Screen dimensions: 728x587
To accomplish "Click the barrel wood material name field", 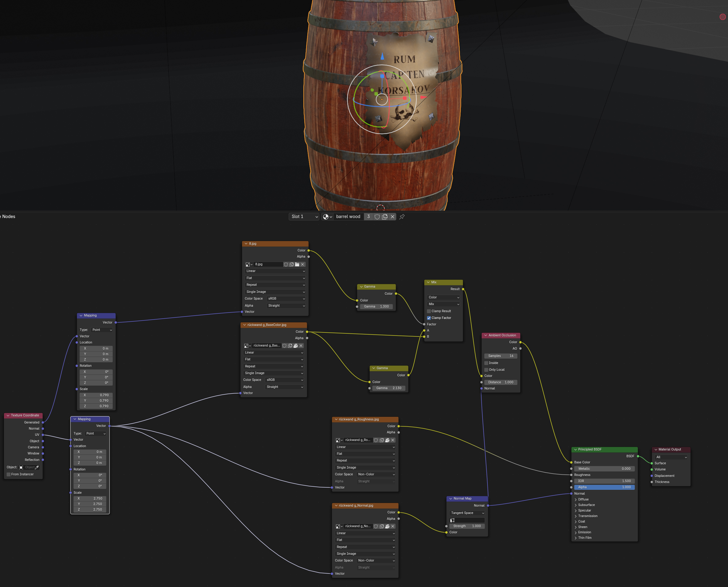I will 348,217.
